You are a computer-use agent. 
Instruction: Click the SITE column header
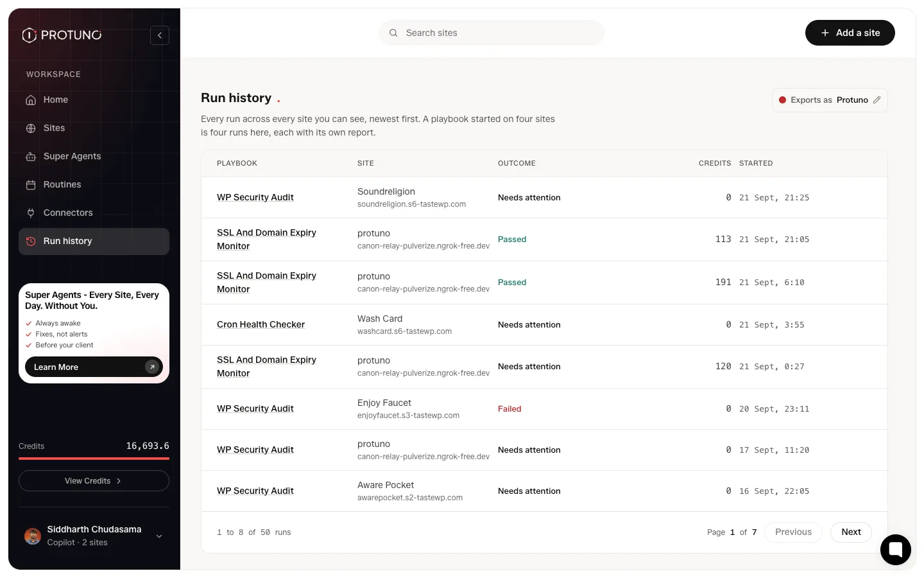pyautogui.click(x=366, y=164)
